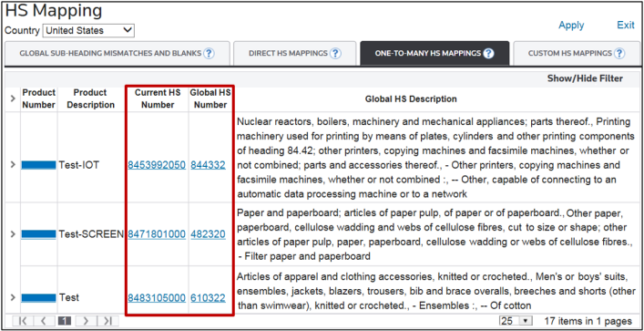The height and width of the screenshot is (331, 644).
Task: Sort by Product Description column header
Action: click(x=91, y=98)
